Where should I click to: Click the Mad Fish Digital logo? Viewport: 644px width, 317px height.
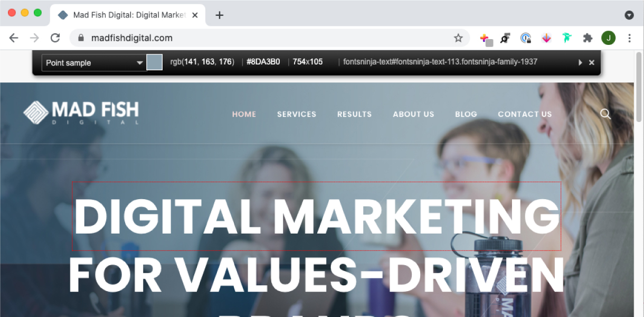pyautogui.click(x=81, y=113)
